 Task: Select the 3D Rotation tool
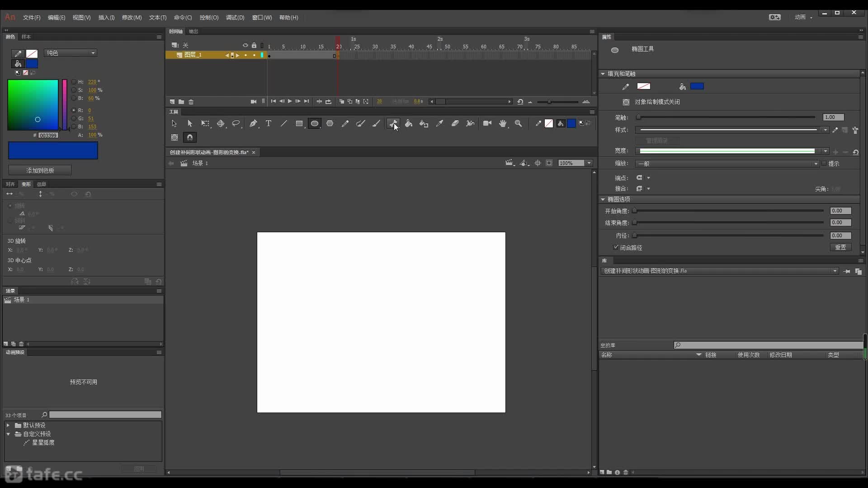(x=221, y=123)
